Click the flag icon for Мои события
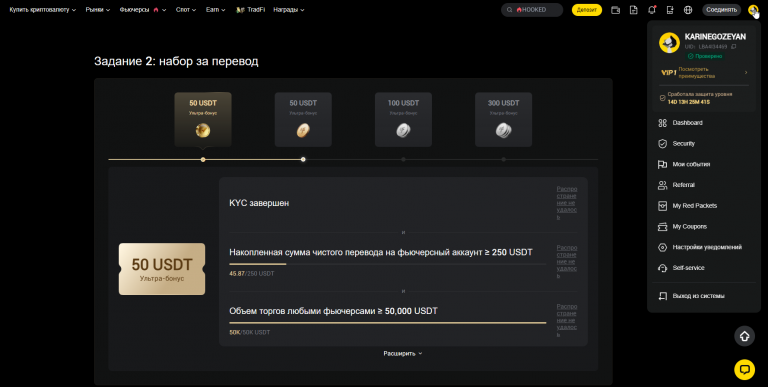 [663, 165]
